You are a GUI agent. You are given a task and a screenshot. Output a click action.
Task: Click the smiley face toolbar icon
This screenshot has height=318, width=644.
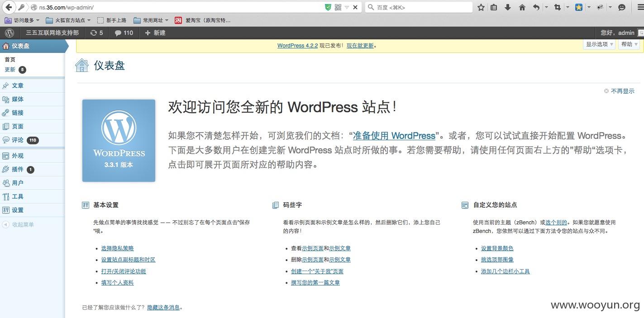(621, 7)
